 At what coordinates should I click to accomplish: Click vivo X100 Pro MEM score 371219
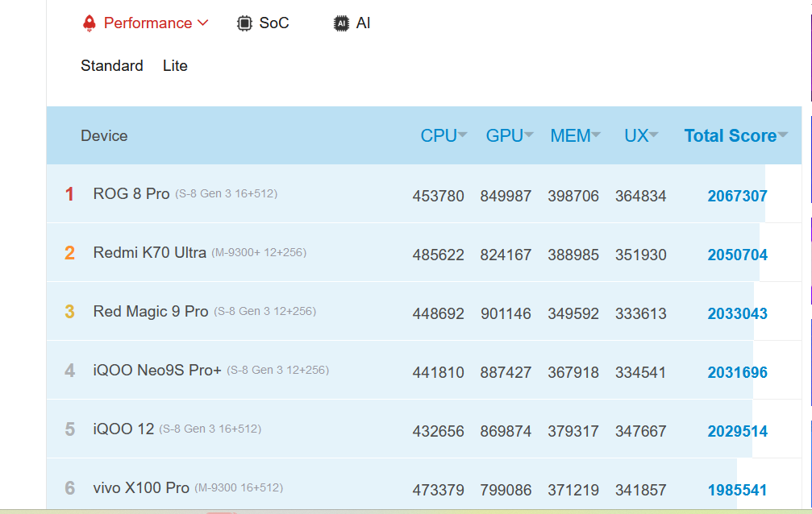coord(573,490)
